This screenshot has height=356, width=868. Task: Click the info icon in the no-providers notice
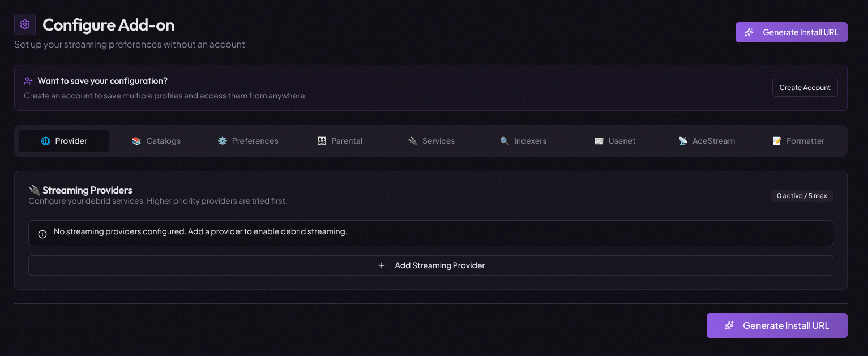tap(42, 234)
